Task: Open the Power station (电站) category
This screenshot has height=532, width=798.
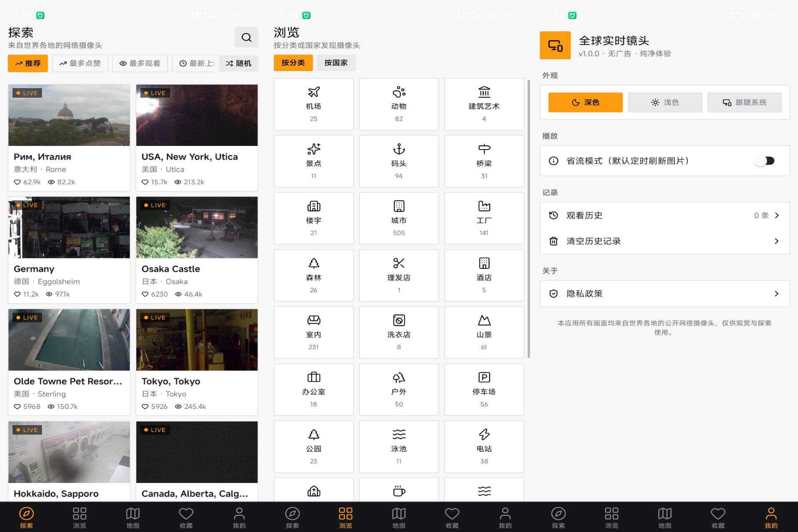Action: point(484,446)
